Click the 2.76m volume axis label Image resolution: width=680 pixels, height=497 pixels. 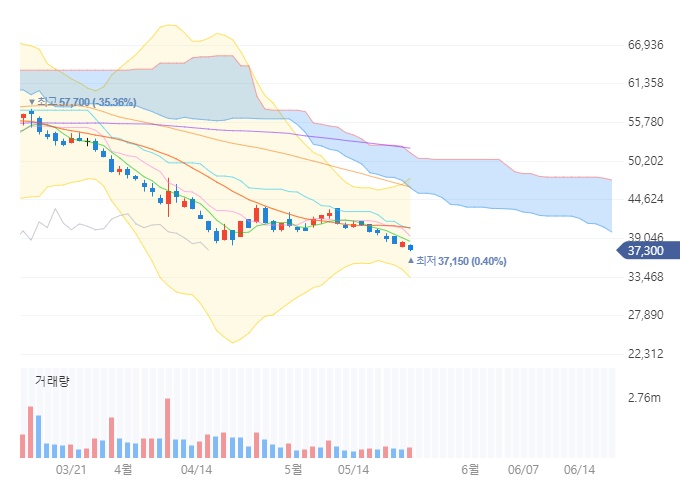(x=644, y=397)
